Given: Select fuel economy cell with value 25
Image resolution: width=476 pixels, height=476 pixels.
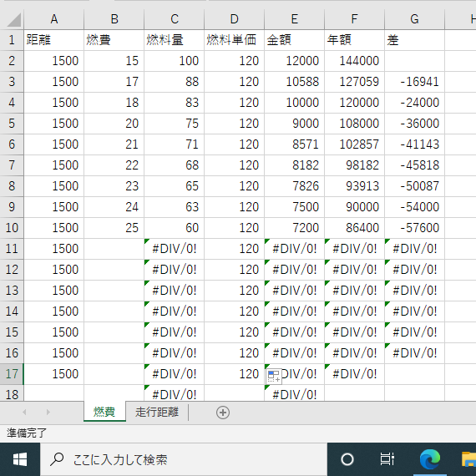Looking at the screenshot, I should click(x=114, y=228).
